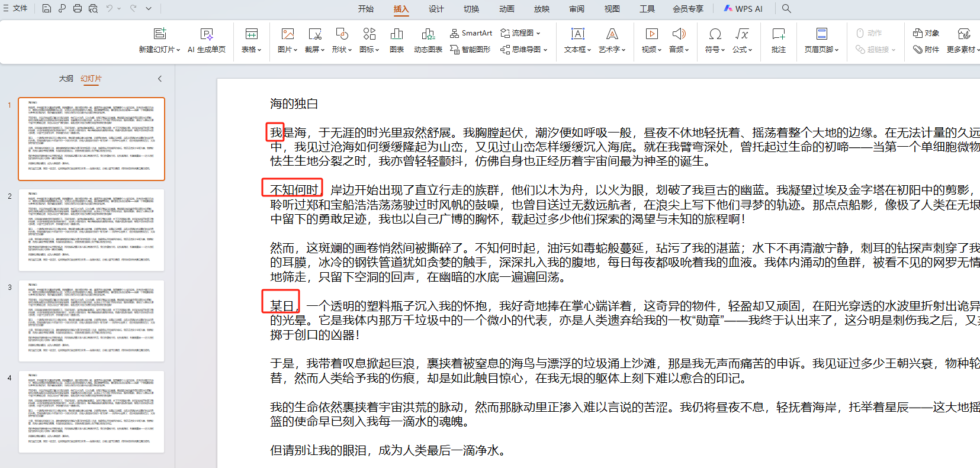Click the Print icon in quick access bar
This screenshot has height=468, width=980.
[78, 8]
